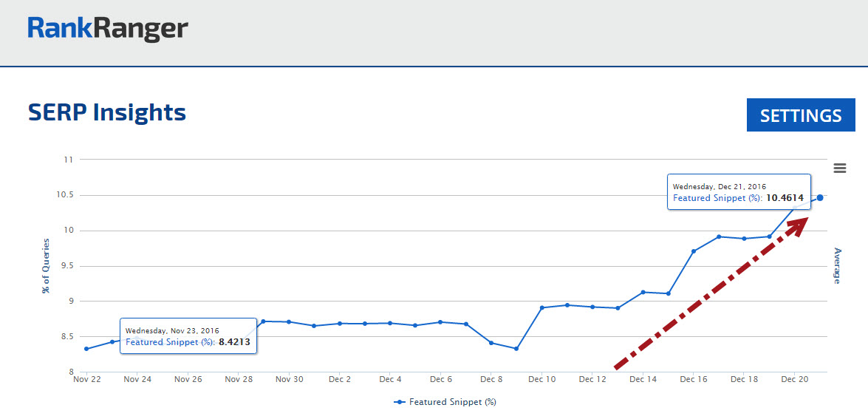Select the Dec 2 data point
Viewport: 868px width, 419px height.
pyautogui.click(x=340, y=324)
